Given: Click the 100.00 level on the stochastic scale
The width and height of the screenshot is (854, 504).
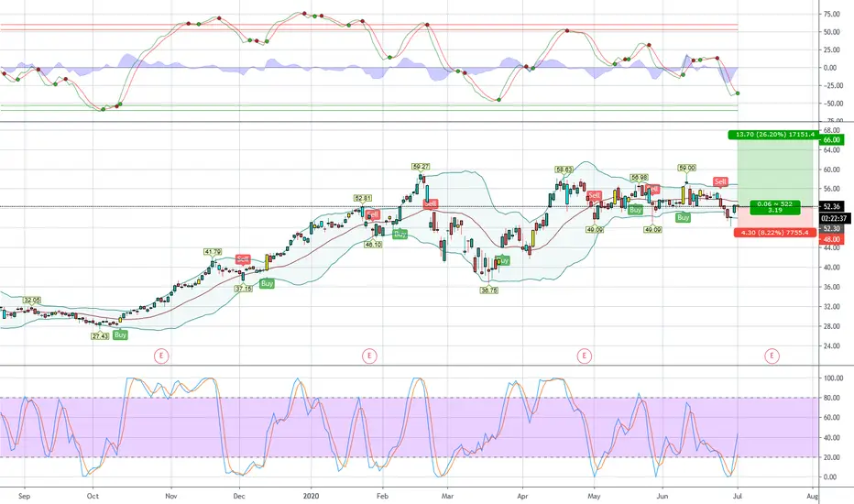Looking at the screenshot, I should point(833,378).
